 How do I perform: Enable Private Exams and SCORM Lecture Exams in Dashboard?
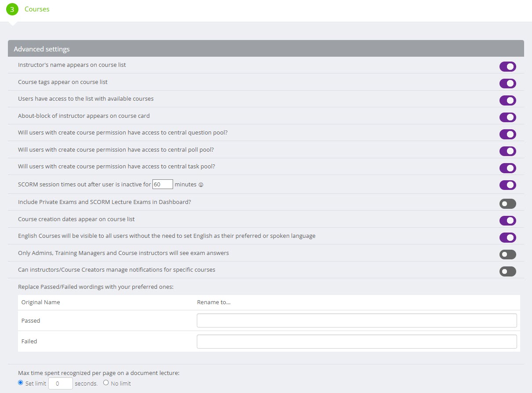pos(507,204)
